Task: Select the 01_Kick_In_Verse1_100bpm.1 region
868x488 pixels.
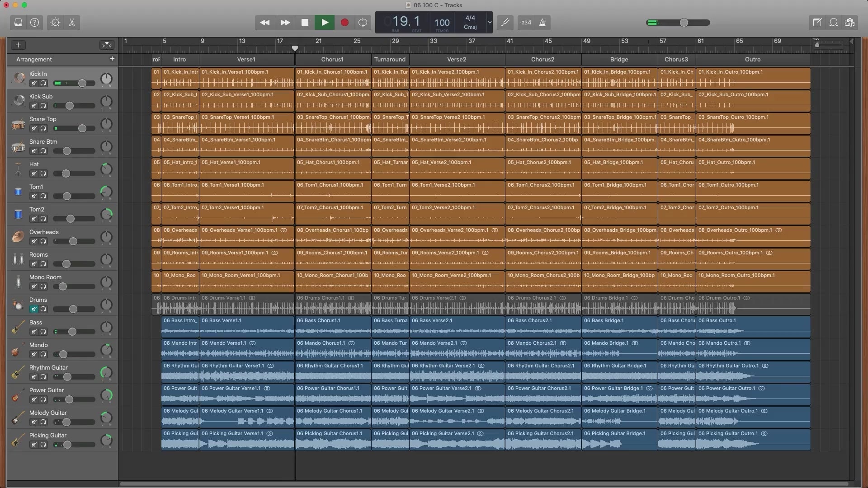Action: (x=247, y=79)
